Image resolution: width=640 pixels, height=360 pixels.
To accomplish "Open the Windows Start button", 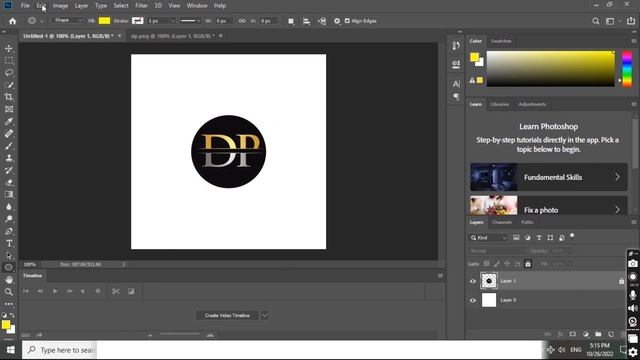I will (x=10, y=350).
